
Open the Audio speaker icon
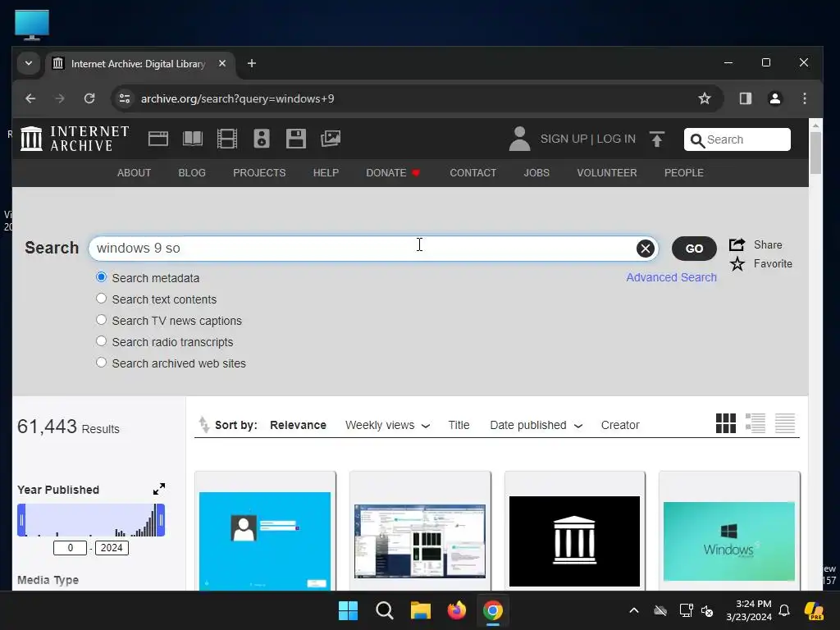tap(262, 139)
